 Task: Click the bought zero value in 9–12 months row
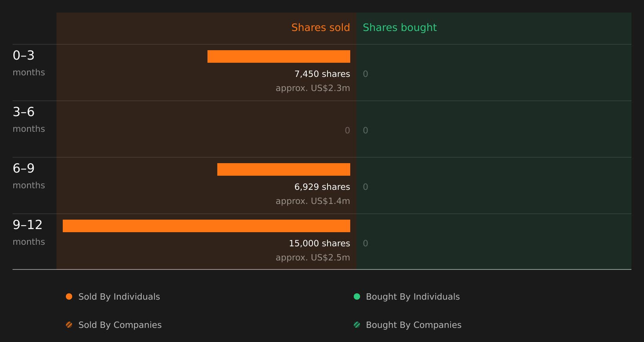point(366,244)
